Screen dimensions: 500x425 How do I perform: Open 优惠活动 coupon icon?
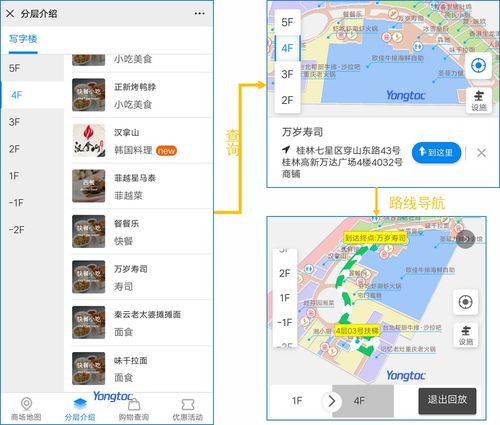pos(188,404)
